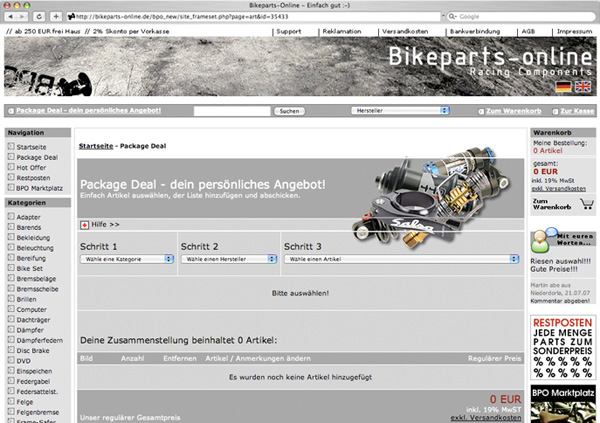Screen dimensions: 600x423
Task: Open Bremsscheibe category in sidebar
Action: 37,289
